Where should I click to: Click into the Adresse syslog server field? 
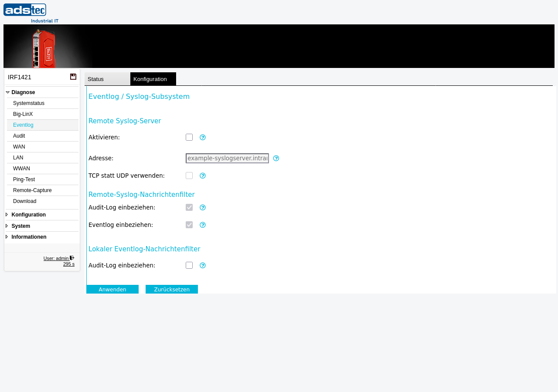click(227, 158)
